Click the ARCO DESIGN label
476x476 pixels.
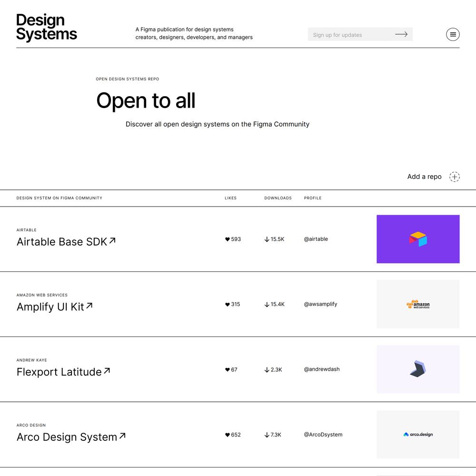(31, 425)
